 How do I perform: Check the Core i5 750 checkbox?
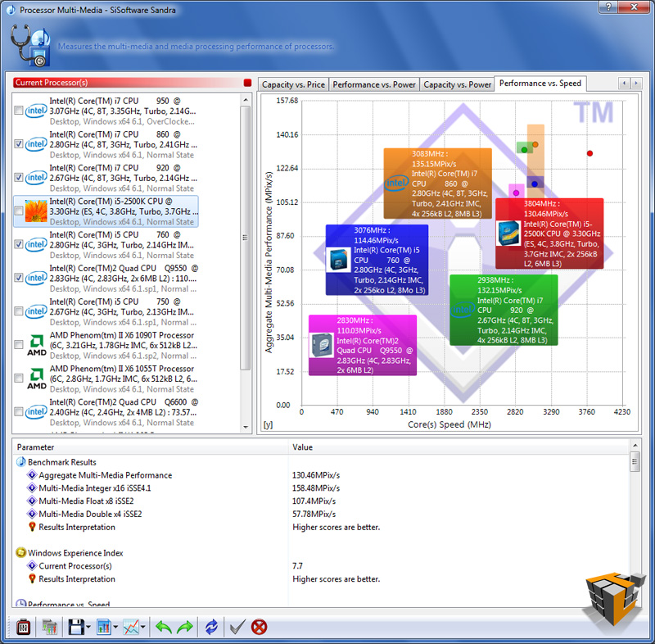[x=18, y=311]
